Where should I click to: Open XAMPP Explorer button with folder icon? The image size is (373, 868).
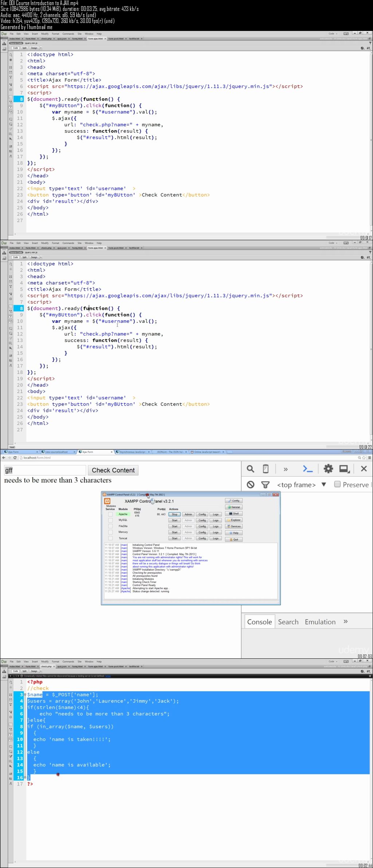[233, 520]
